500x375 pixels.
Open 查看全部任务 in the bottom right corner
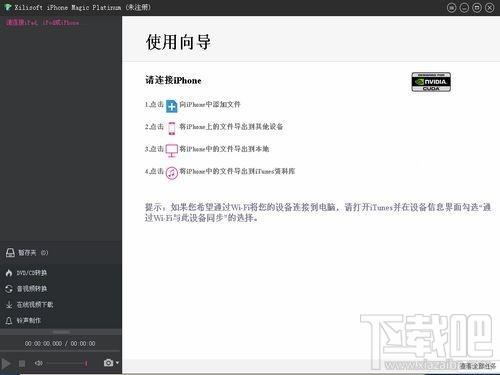coord(478,366)
